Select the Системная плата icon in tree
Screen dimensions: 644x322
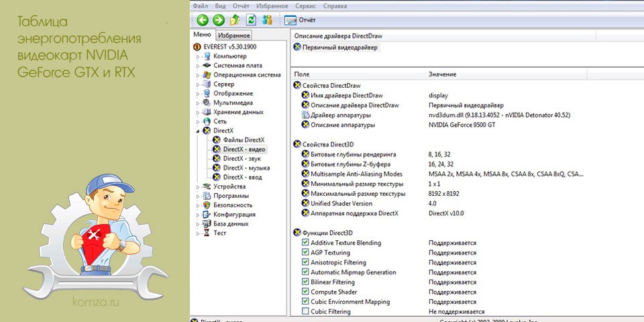tap(207, 66)
